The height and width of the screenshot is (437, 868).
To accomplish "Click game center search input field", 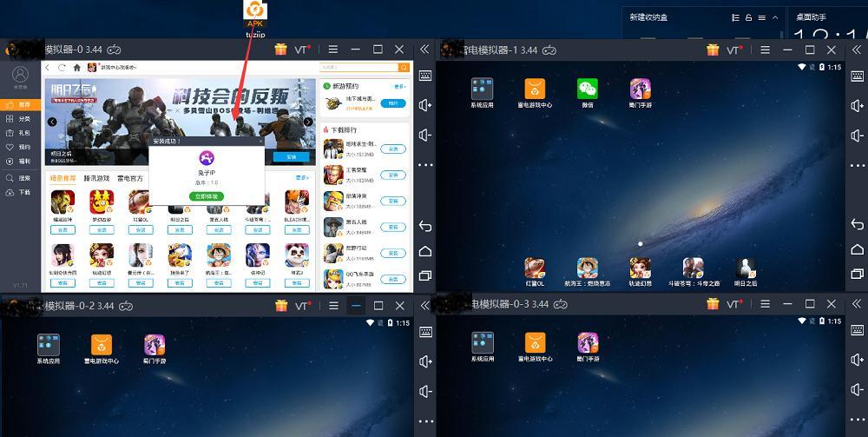I will point(358,68).
